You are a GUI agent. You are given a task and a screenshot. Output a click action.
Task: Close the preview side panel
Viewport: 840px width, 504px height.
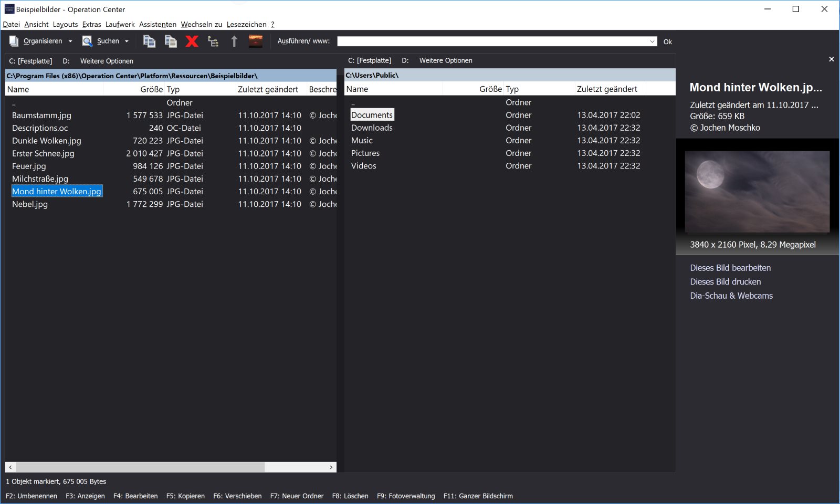click(831, 59)
